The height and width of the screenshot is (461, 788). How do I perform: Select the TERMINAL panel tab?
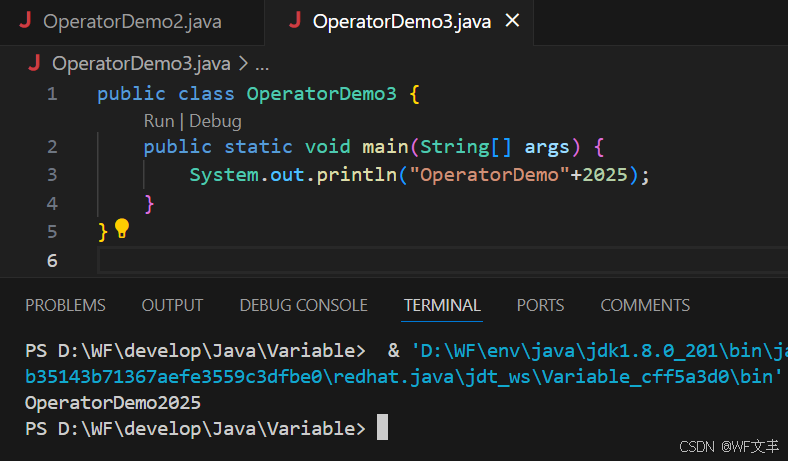(442, 305)
